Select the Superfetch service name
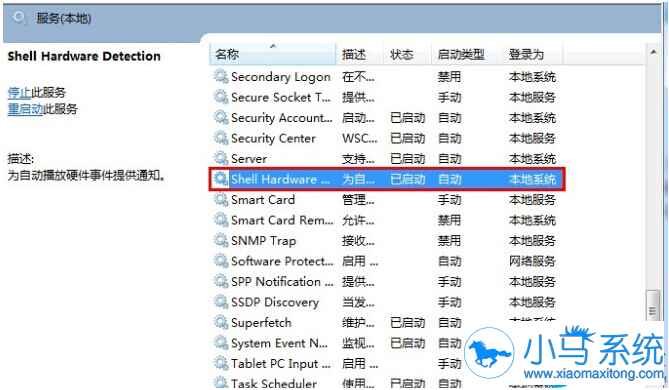 (x=261, y=323)
